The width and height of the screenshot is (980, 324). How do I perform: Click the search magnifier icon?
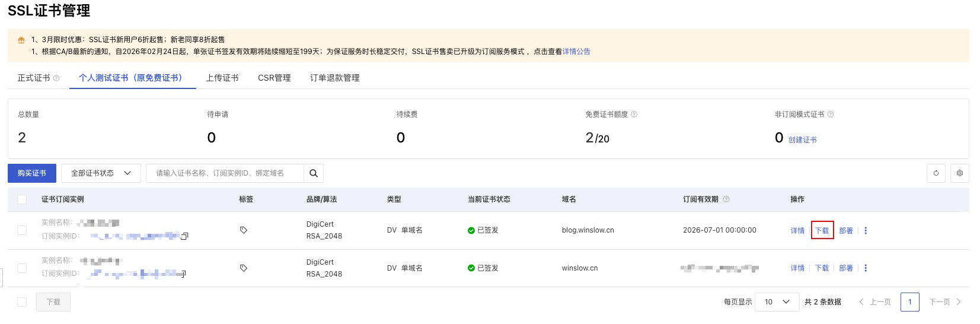pos(314,173)
